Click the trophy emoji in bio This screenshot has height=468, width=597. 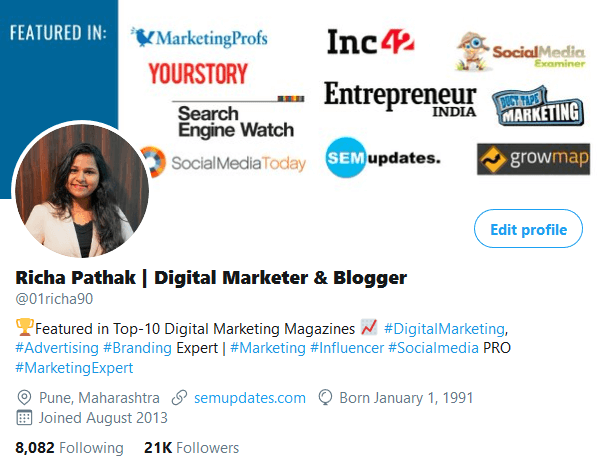[x=25, y=327]
